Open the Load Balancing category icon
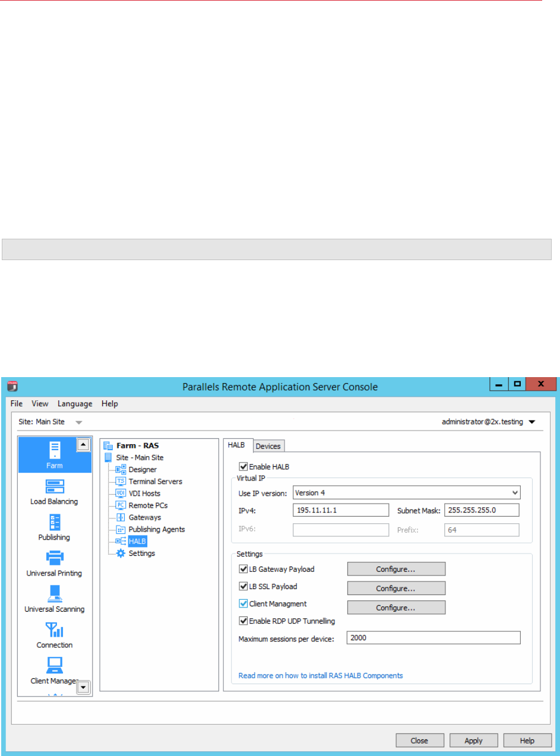This screenshot has width=560, height=756. point(55,486)
